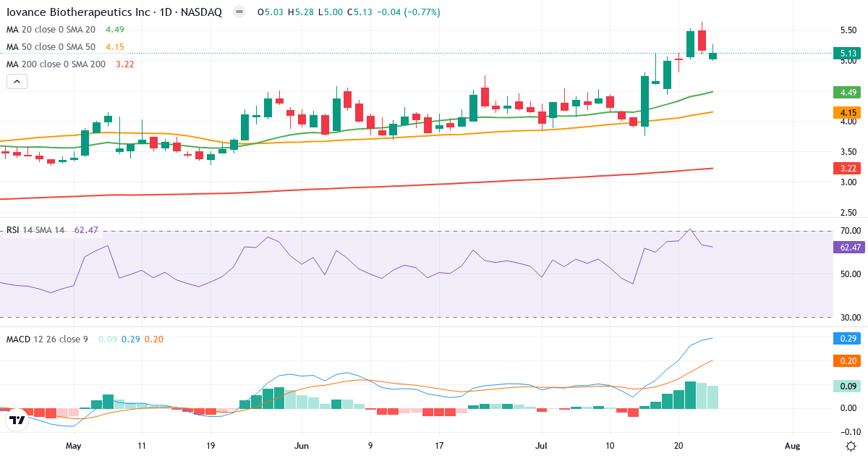Click the RSI value label 62.47 on axis
This screenshot has height=456, width=868.
[849, 248]
